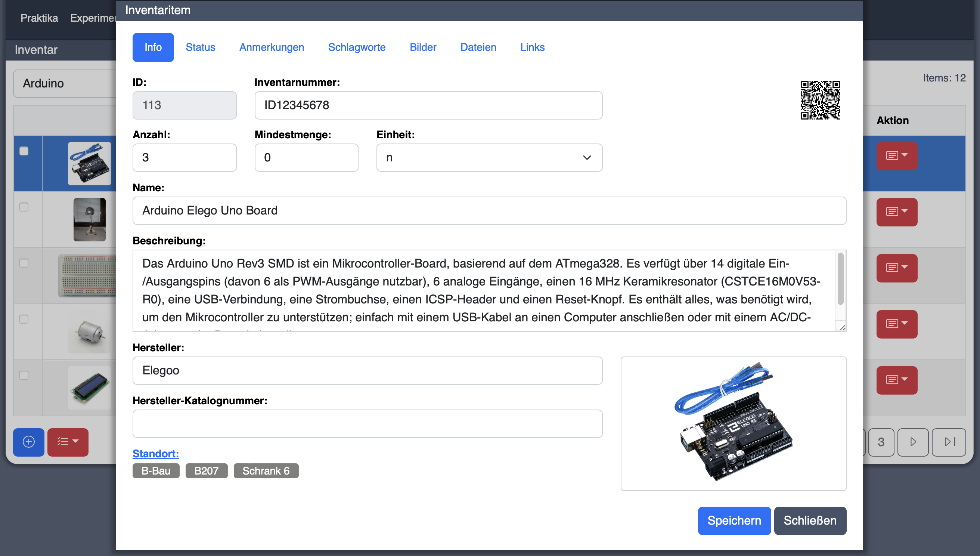Open action menu for the LCD display row
The height and width of the screenshot is (556, 980).
(x=896, y=380)
